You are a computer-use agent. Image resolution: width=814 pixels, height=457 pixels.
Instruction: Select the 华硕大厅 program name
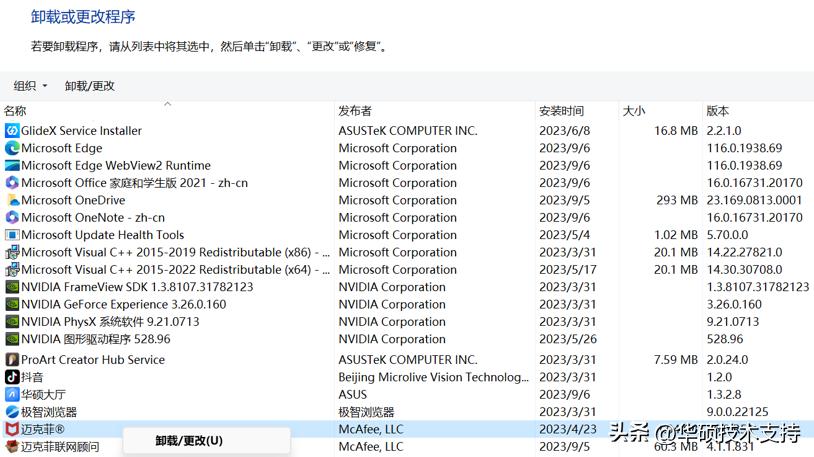tap(43, 395)
